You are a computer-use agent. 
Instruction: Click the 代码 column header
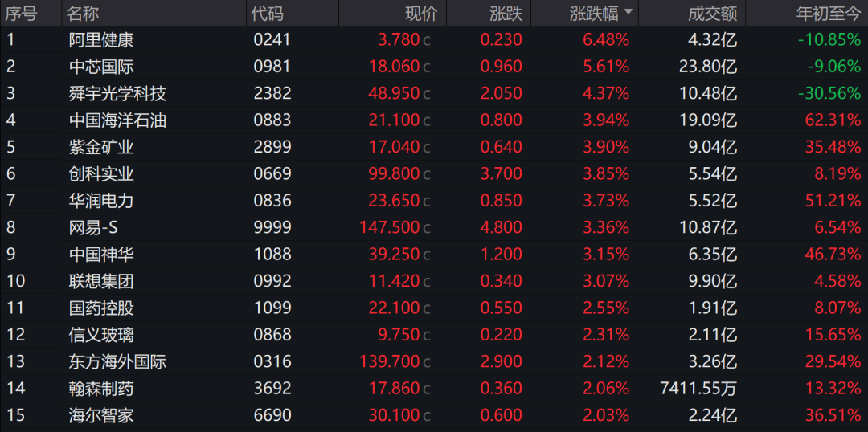coord(268,14)
